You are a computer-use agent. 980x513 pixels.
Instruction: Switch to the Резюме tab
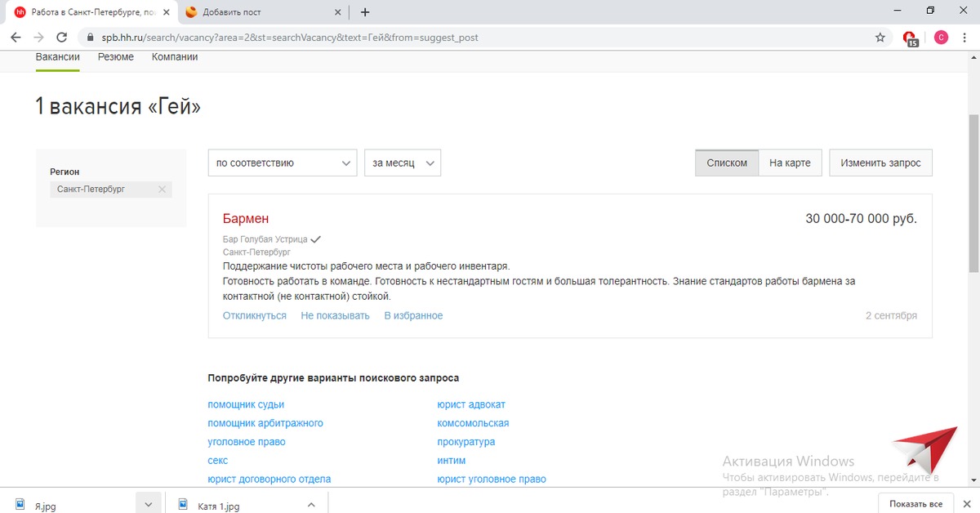pos(116,57)
